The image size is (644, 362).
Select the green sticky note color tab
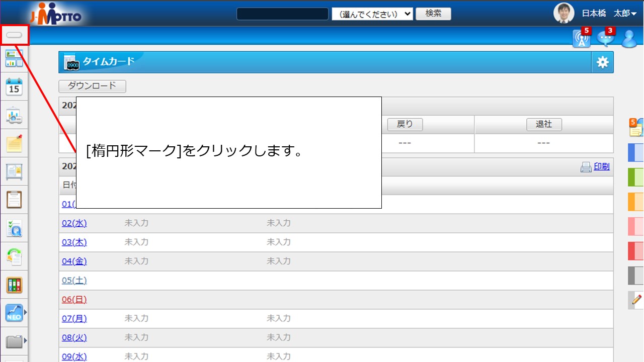(636, 177)
